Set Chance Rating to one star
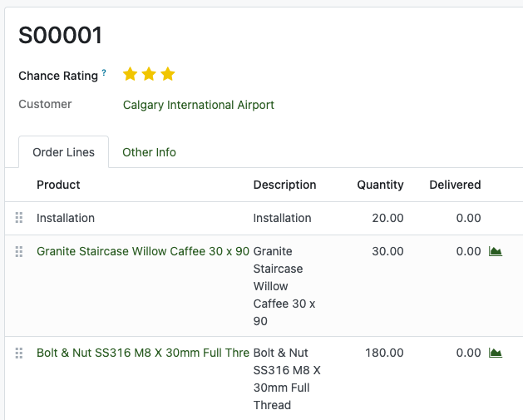Screen dimensions: 523x420 pyautogui.click(x=130, y=75)
